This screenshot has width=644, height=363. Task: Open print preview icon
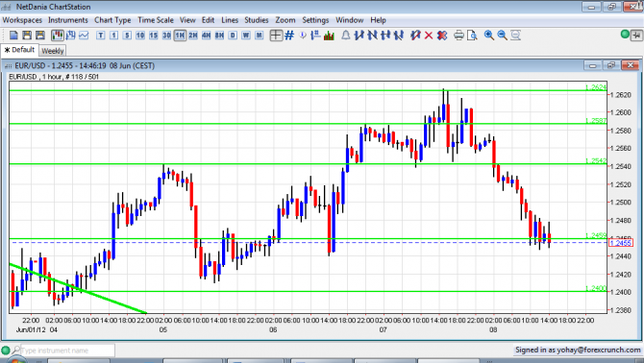472,36
